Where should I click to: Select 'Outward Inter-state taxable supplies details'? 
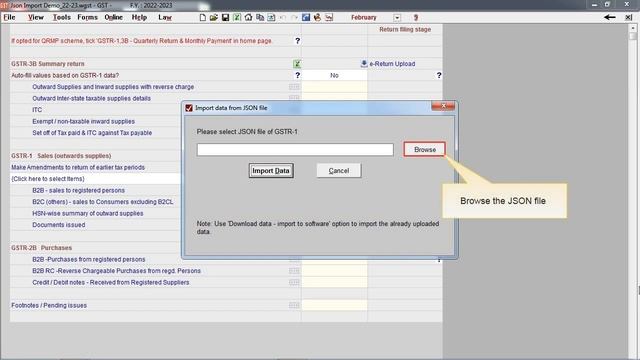tap(91, 98)
